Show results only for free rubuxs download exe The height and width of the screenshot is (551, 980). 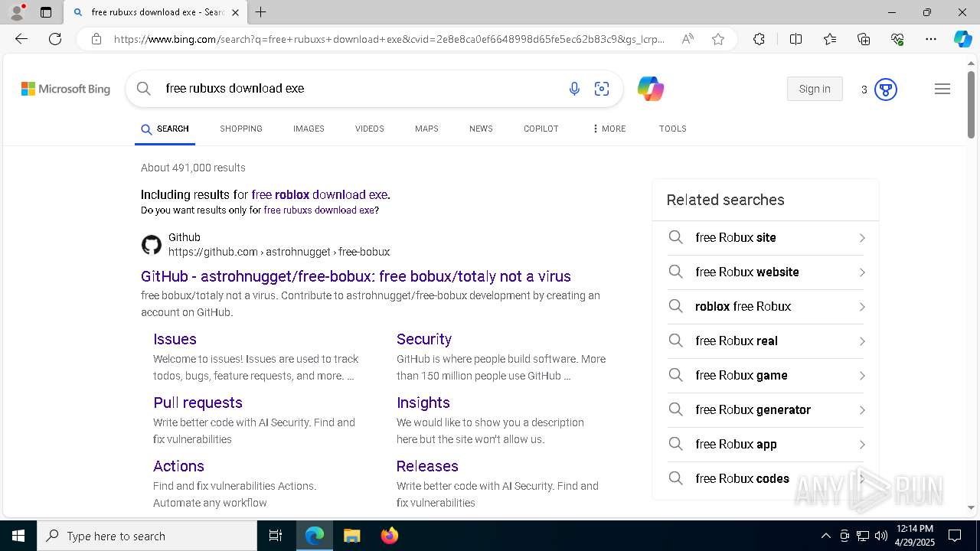coord(319,210)
